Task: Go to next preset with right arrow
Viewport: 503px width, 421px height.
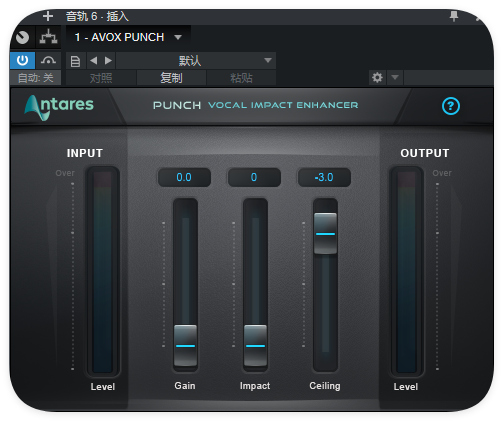Action: click(x=108, y=60)
